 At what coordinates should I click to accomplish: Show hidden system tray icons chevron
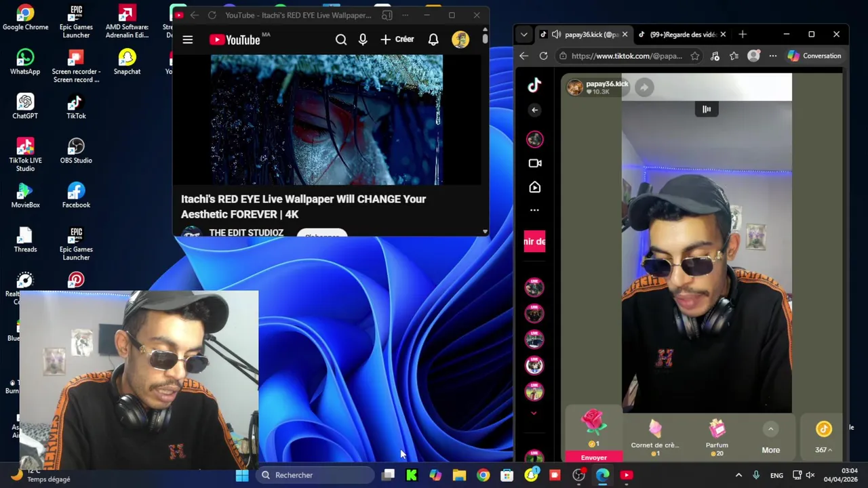point(738,475)
